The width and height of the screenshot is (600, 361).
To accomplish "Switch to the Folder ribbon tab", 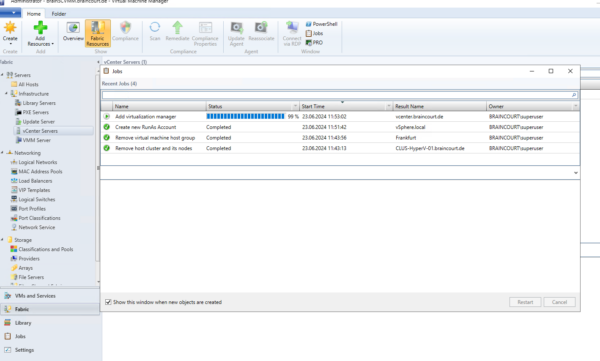I will (59, 14).
